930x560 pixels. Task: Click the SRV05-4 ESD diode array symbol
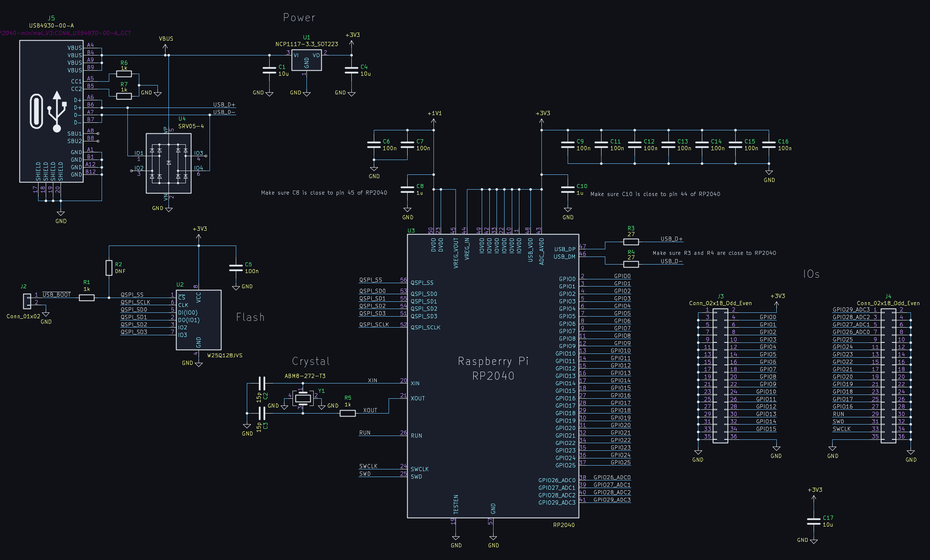pos(168,163)
